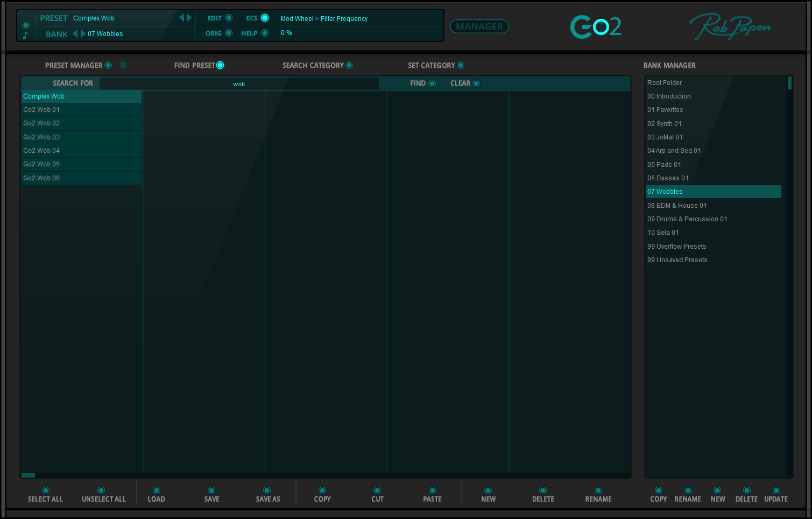Click the Bank Manager RENAME button
The height and width of the screenshot is (519, 812).
coord(688,490)
